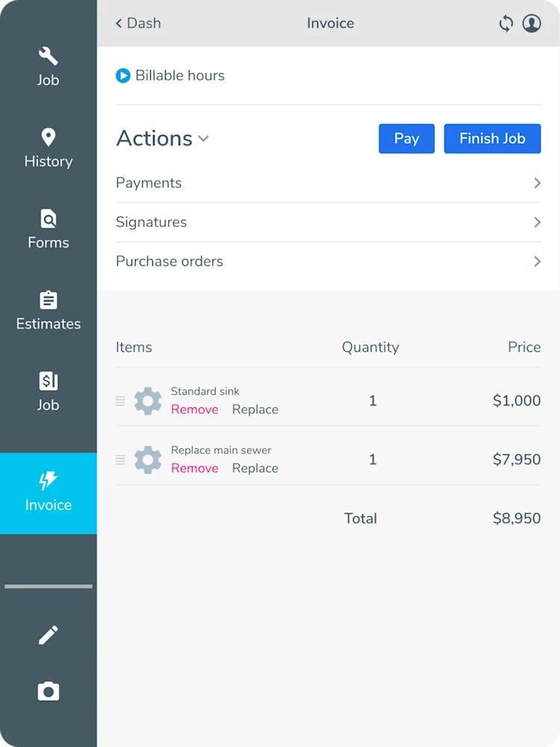The height and width of the screenshot is (747, 560).
Task: Start the Billable hours play button
Action: click(x=123, y=75)
